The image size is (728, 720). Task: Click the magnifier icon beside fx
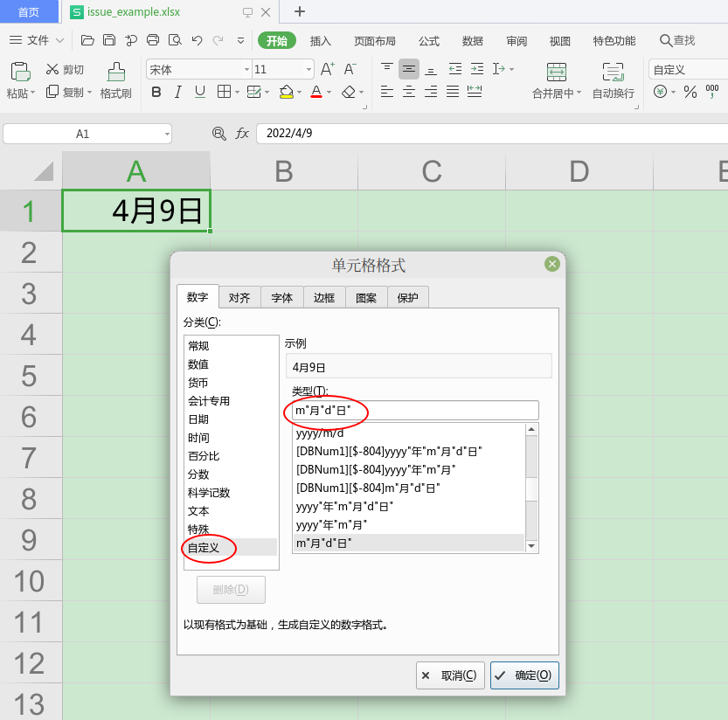[218, 134]
